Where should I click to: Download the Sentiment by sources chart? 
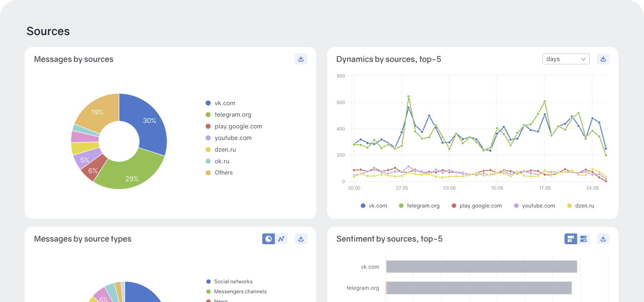coord(603,239)
